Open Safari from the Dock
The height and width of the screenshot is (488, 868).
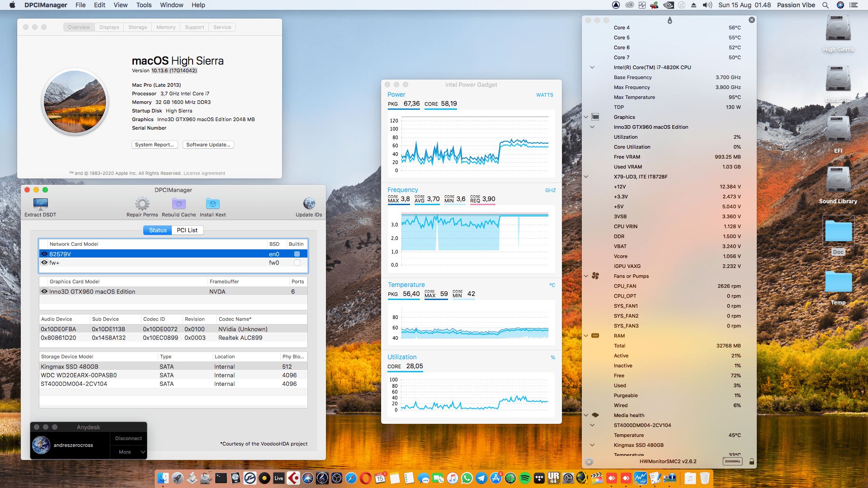point(351,478)
